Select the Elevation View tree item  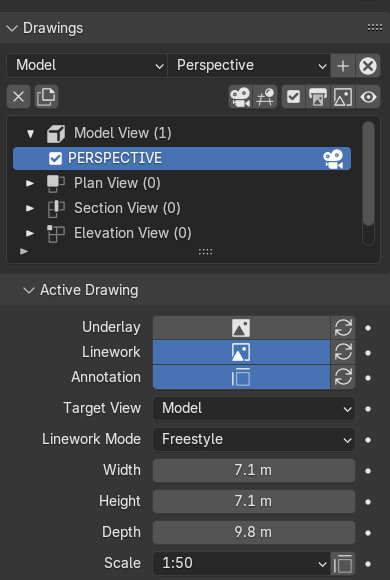tap(132, 233)
